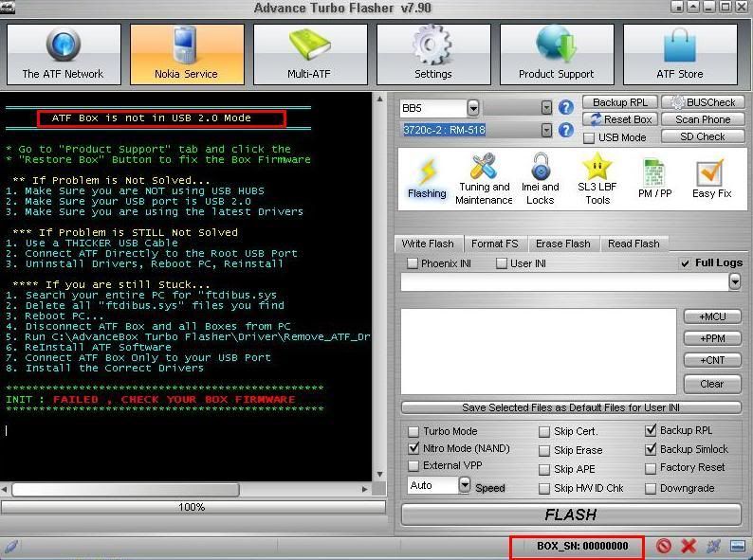
Task: Open the Settings gear section
Action: point(433,55)
